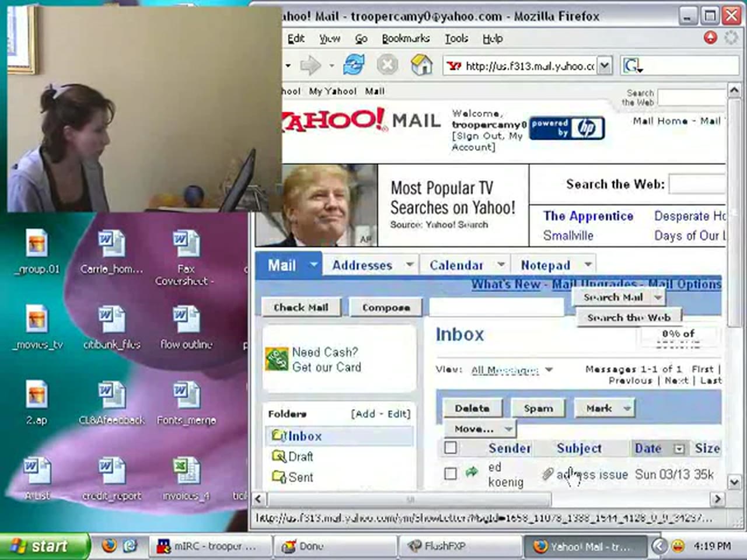This screenshot has height=560, width=747.
Task: Open the Sent folder
Action: click(301, 477)
